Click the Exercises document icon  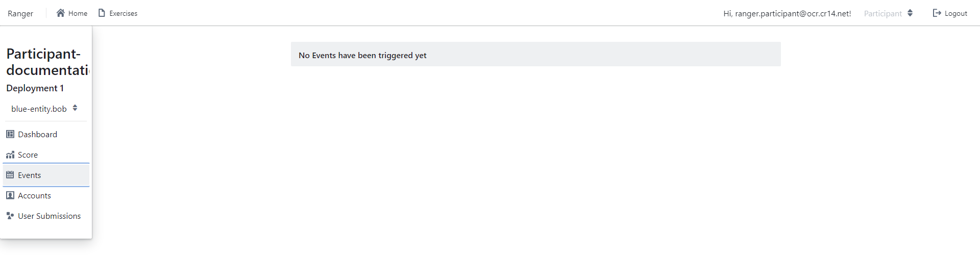pyautogui.click(x=102, y=13)
